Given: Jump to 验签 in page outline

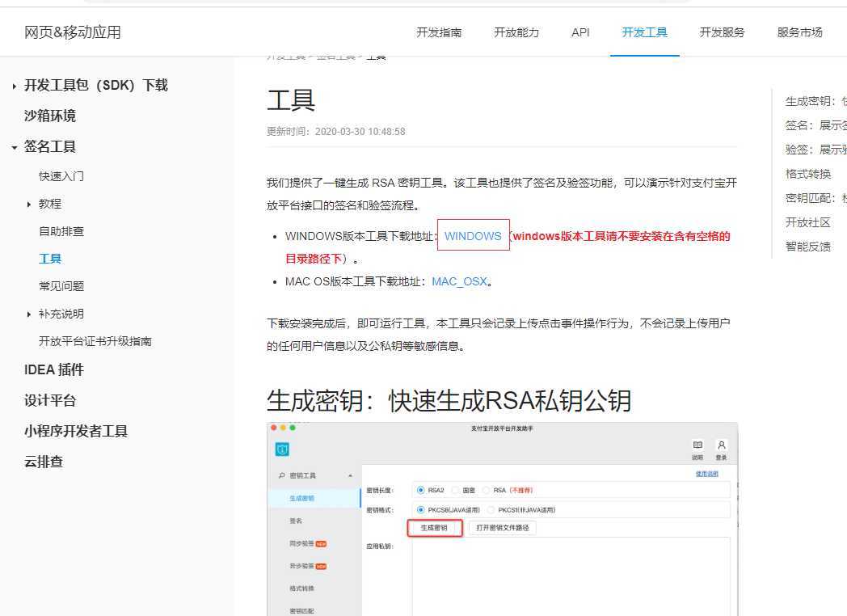Looking at the screenshot, I should pos(815,150).
